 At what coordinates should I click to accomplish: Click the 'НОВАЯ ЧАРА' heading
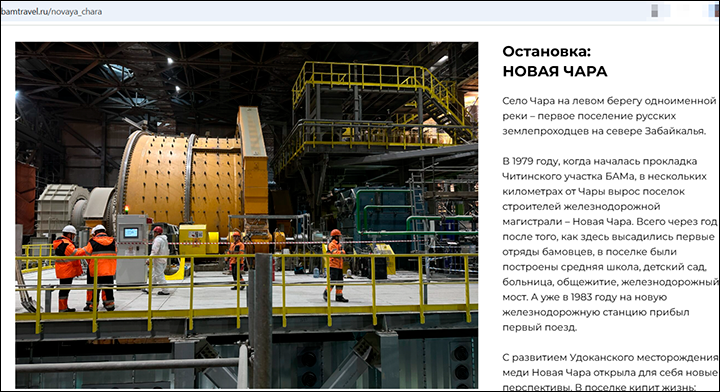click(x=555, y=71)
